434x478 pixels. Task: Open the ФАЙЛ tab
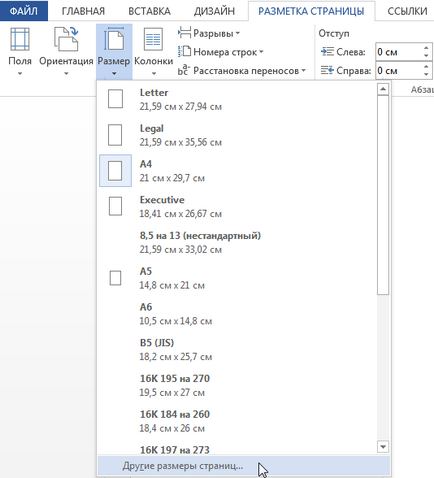pyautogui.click(x=24, y=11)
